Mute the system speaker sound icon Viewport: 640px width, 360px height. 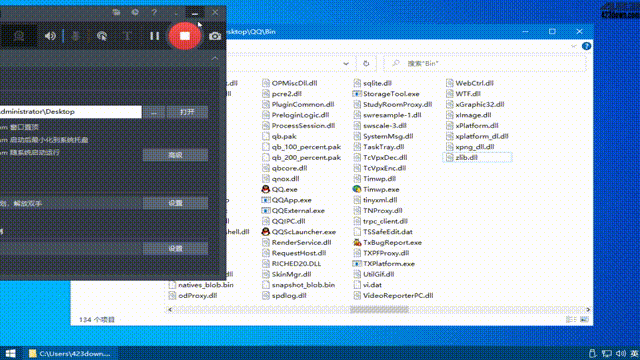(x=50, y=36)
